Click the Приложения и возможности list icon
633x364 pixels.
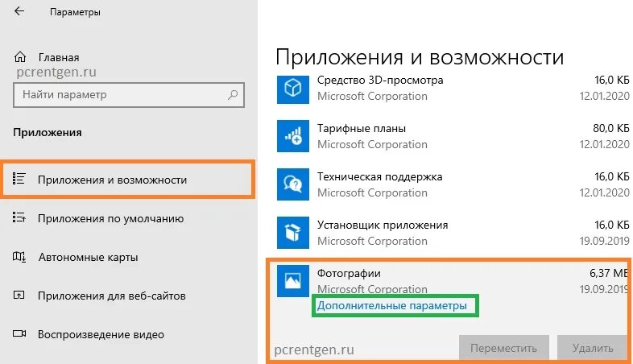[x=19, y=179]
